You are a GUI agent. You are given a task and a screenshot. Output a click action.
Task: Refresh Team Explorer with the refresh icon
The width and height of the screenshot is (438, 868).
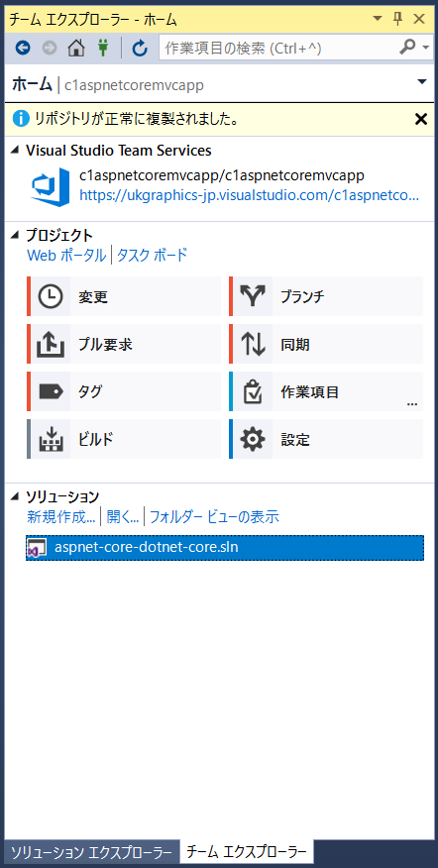[140, 49]
